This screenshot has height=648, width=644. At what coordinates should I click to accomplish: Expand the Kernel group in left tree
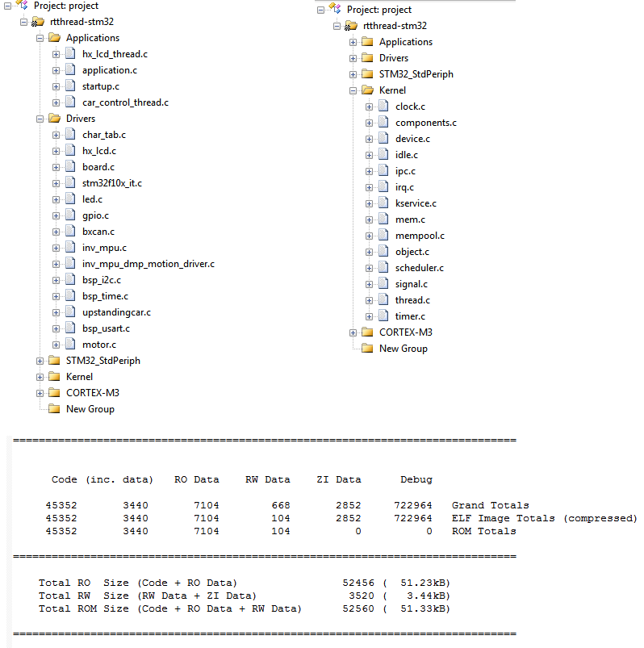coord(40,378)
